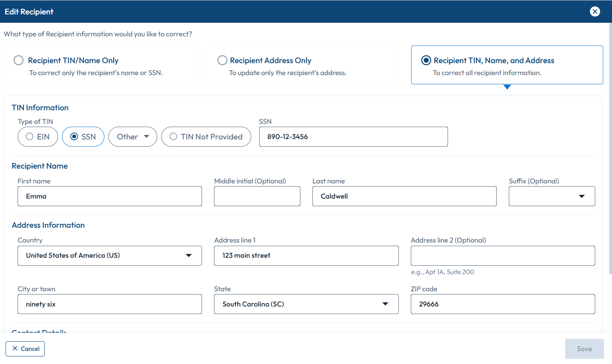
Task: Click the Save button
Action: click(584, 349)
